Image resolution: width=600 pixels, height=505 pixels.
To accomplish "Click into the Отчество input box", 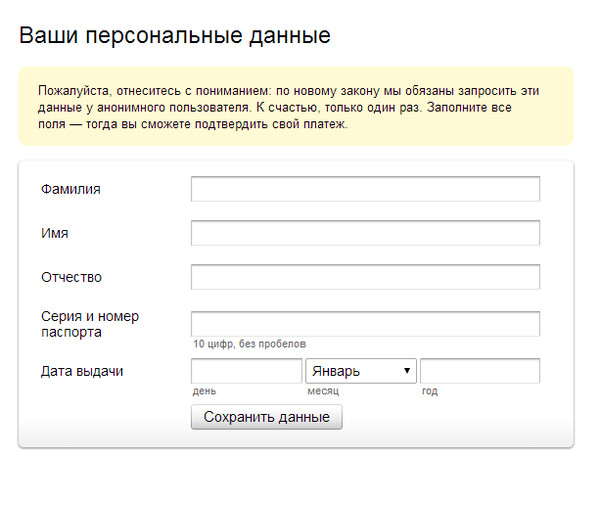I will [x=365, y=277].
